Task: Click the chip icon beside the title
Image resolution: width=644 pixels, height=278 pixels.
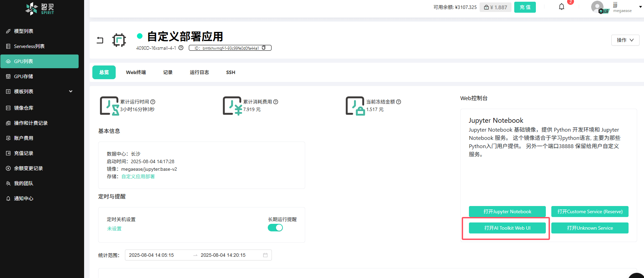Action: tap(119, 40)
